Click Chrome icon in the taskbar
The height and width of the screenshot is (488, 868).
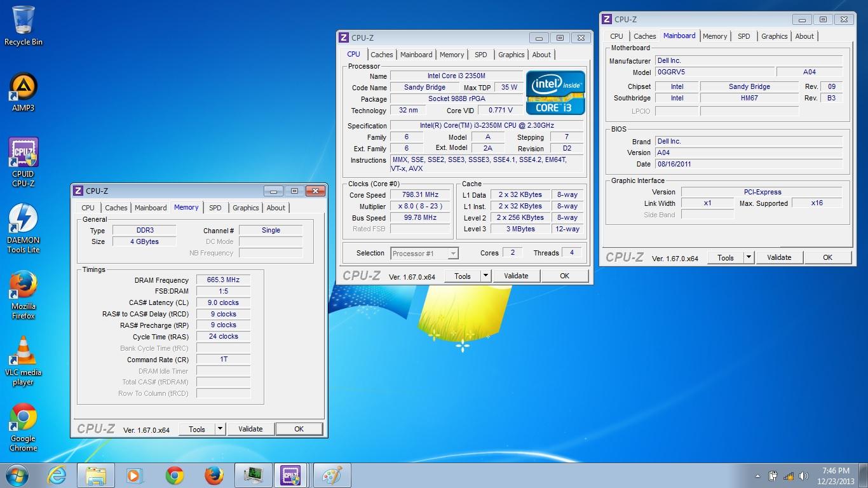pos(175,475)
